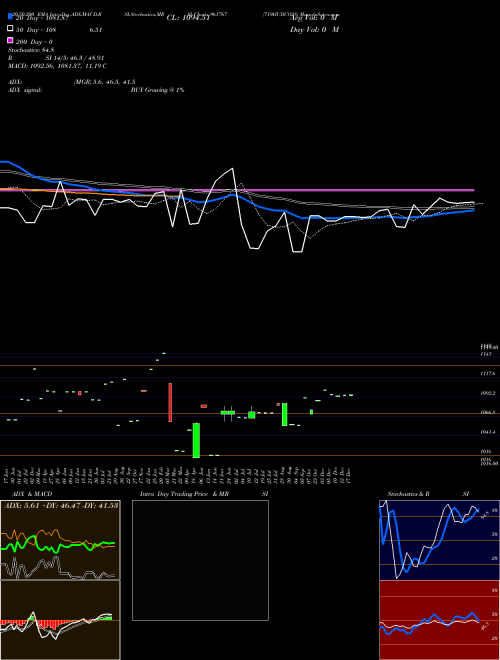Select the '50 Day - 108' legend text
This screenshot has height=660, width=500.
point(36,30)
